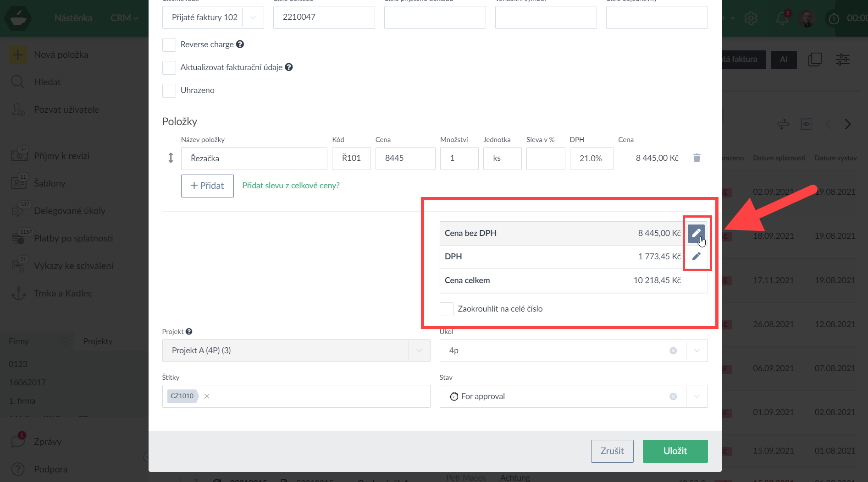This screenshot has width=868, height=482.
Task: Click the drag handle arrows beside Řezačka
Action: click(171, 158)
